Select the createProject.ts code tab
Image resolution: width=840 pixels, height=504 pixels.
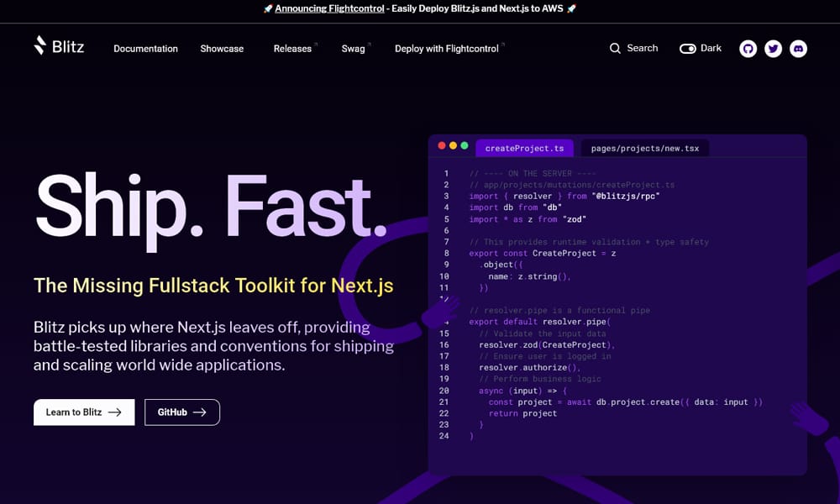click(524, 149)
